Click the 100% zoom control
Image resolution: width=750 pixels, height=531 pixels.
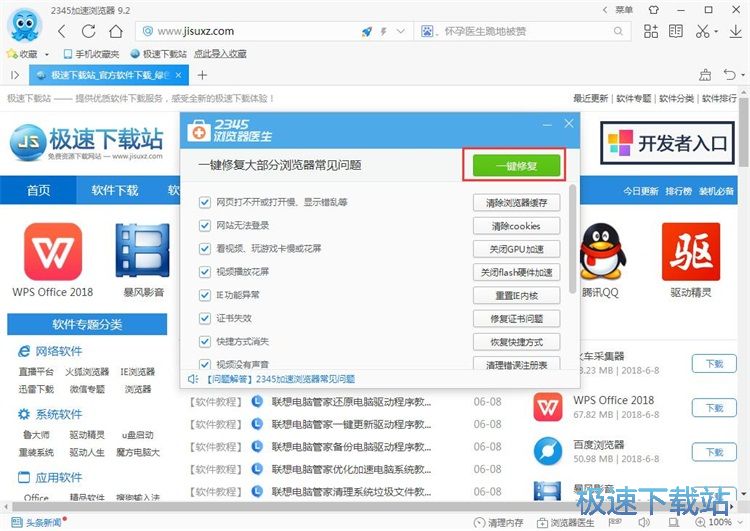pyautogui.click(x=714, y=522)
